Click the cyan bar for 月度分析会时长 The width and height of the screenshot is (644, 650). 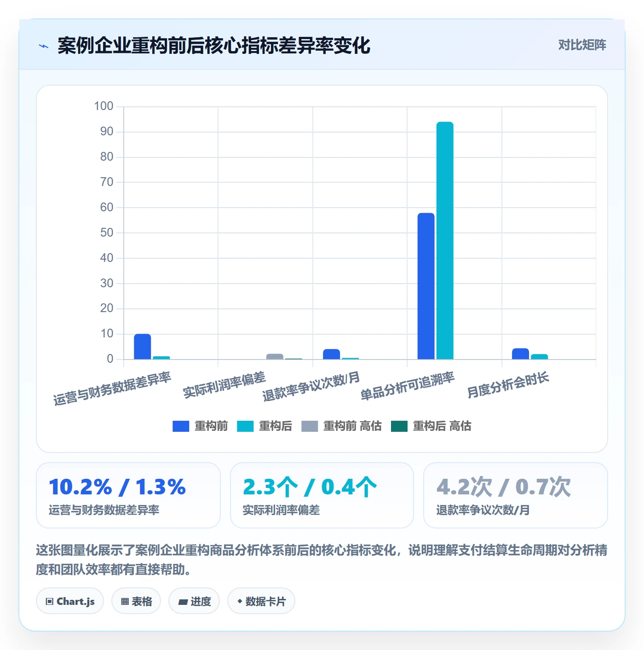pos(539,356)
